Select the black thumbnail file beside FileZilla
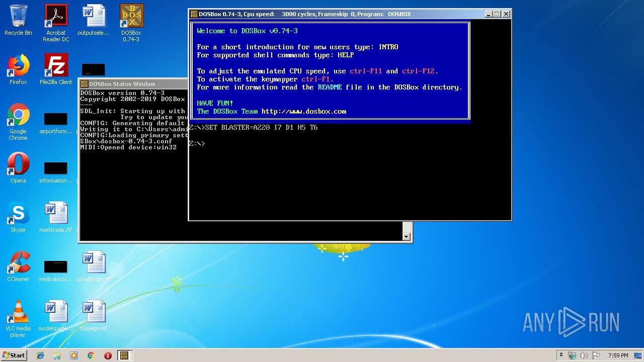This screenshot has width=644, height=362. click(93, 69)
